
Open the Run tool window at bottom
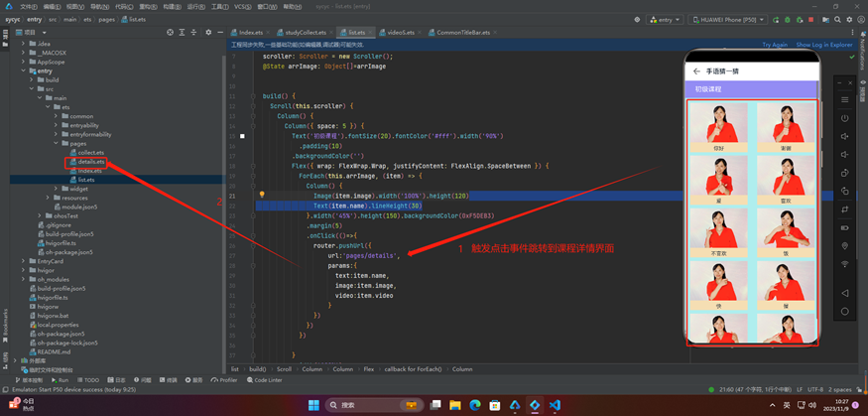60,380
